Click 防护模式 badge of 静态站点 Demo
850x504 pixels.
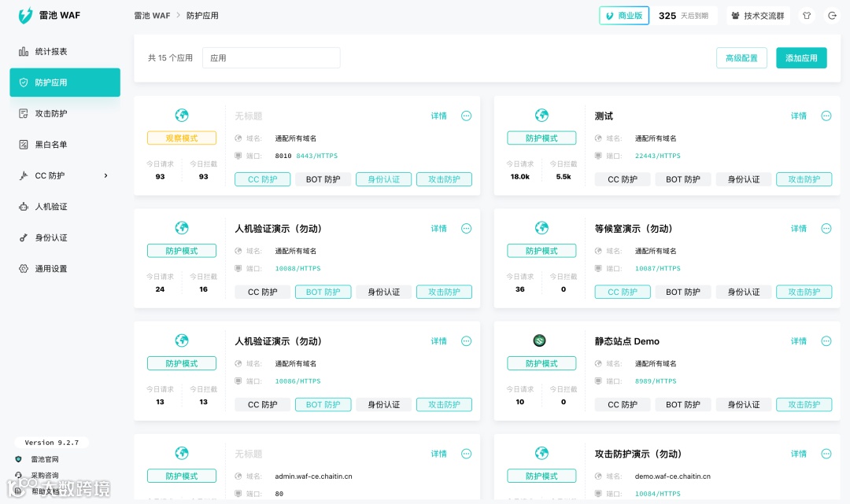click(x=541, y=363)
